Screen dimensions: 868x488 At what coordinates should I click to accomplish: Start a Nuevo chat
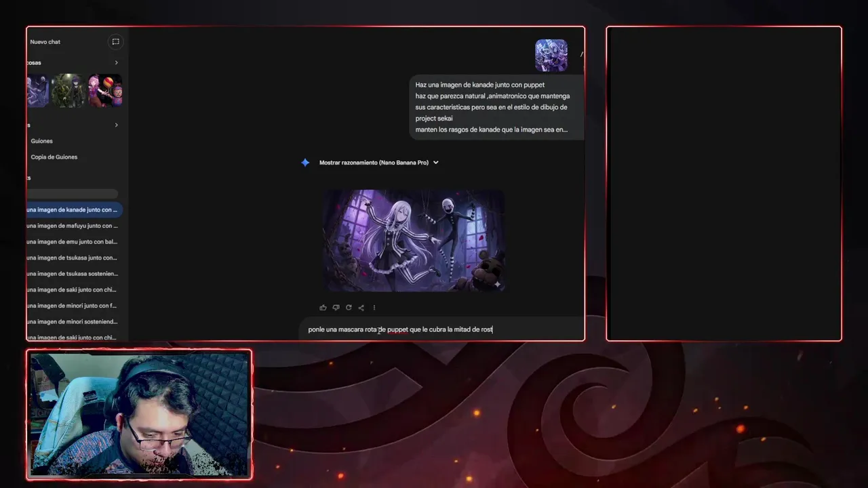(45, 42)
